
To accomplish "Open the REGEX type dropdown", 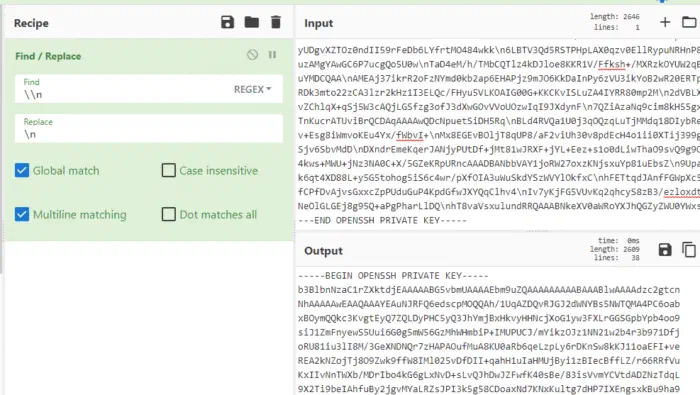I will 252,89.
